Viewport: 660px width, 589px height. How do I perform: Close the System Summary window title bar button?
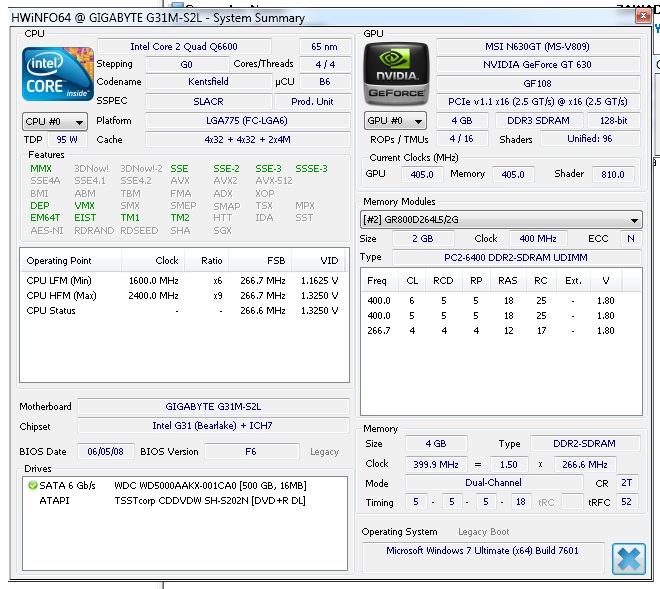tap(643, 16)
